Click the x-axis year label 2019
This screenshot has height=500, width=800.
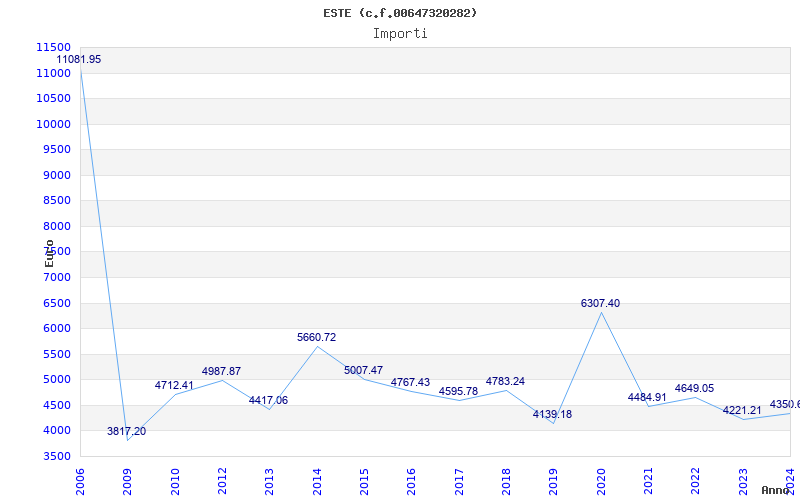click(x=553, y=482)
